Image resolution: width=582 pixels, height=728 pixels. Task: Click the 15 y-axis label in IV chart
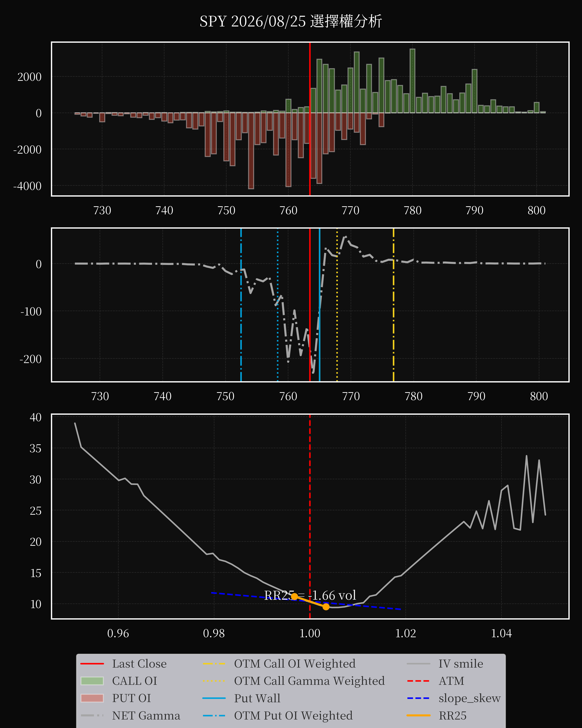click(x=36, y=573)
